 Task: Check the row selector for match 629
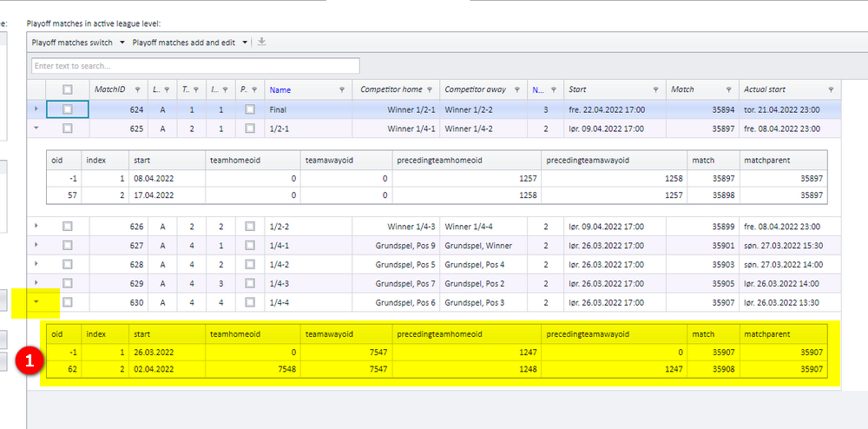point(68,283)
